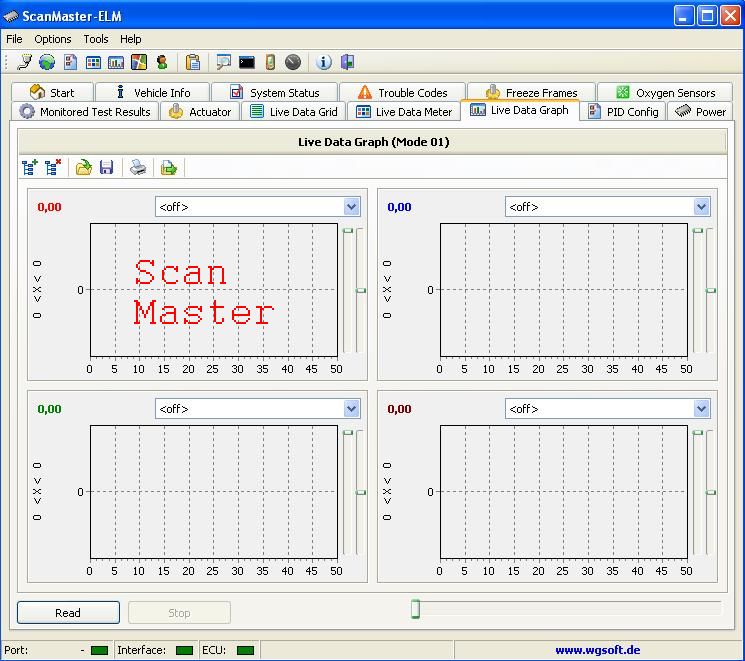Click the floppy disk save icon
The height and width of the screenshot is (661, 745).
pos(106,167)
